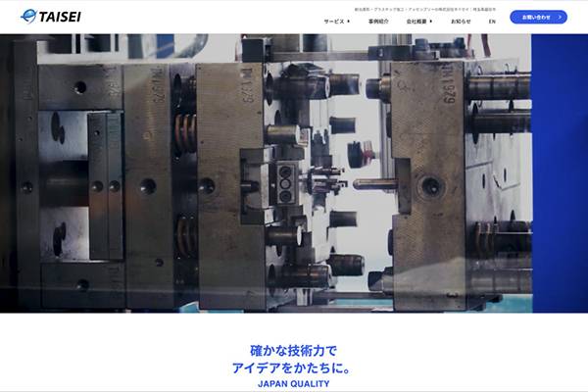This screenshot has height=392, width=588.
Task: Open the お知らせ page
Action: (461, 22)
